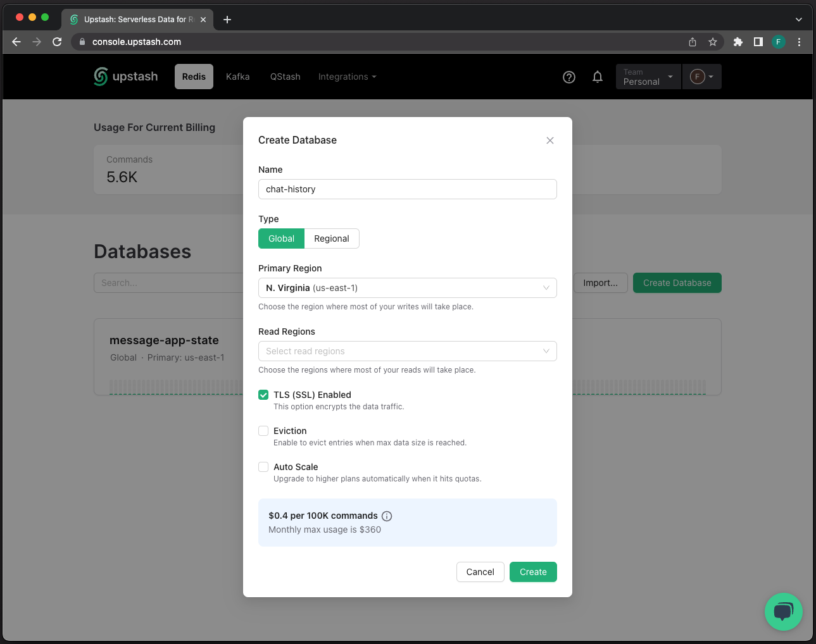816x644 pixels.
Task: Click the bookmark star in address bar
Action: click(713, 42)
